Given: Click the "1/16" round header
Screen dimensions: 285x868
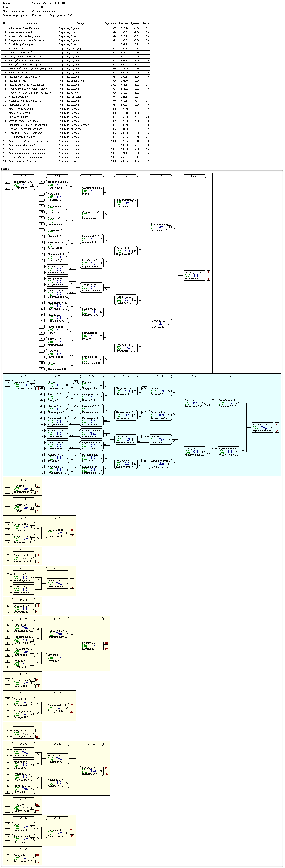Looking at the screenshot, I should 57,176.
